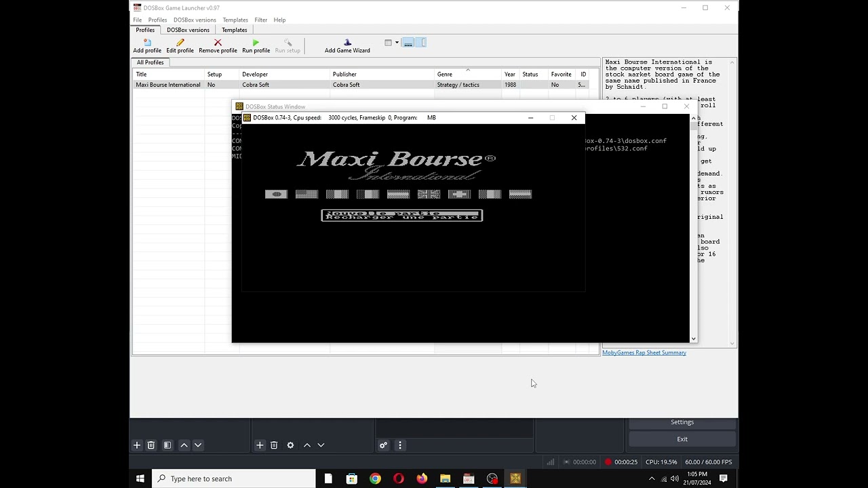Sort the list by Publisher column
Viewport: 868px width, 488px height.
(382, 75)
